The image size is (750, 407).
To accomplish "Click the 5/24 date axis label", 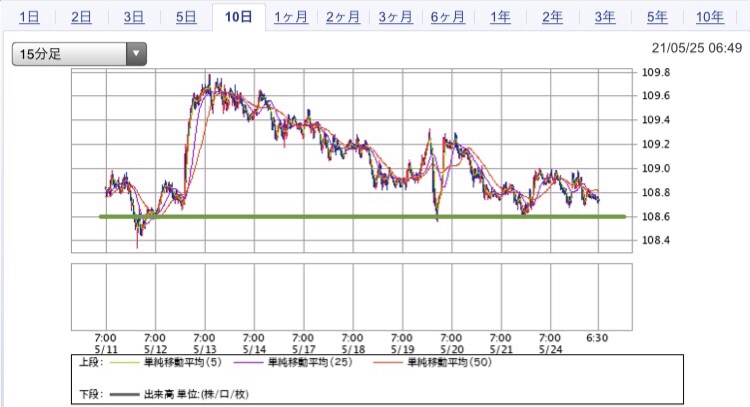I will point(550,350).
